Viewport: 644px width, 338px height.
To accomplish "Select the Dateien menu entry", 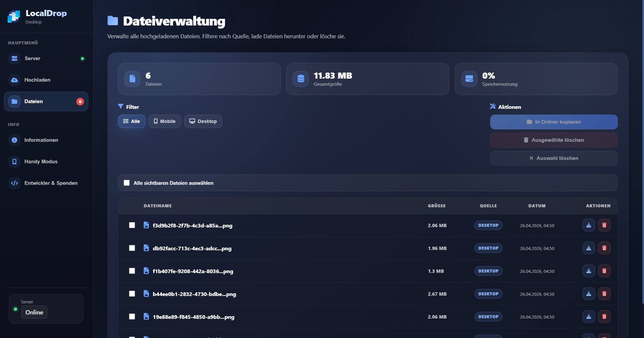I will point(46,101).
